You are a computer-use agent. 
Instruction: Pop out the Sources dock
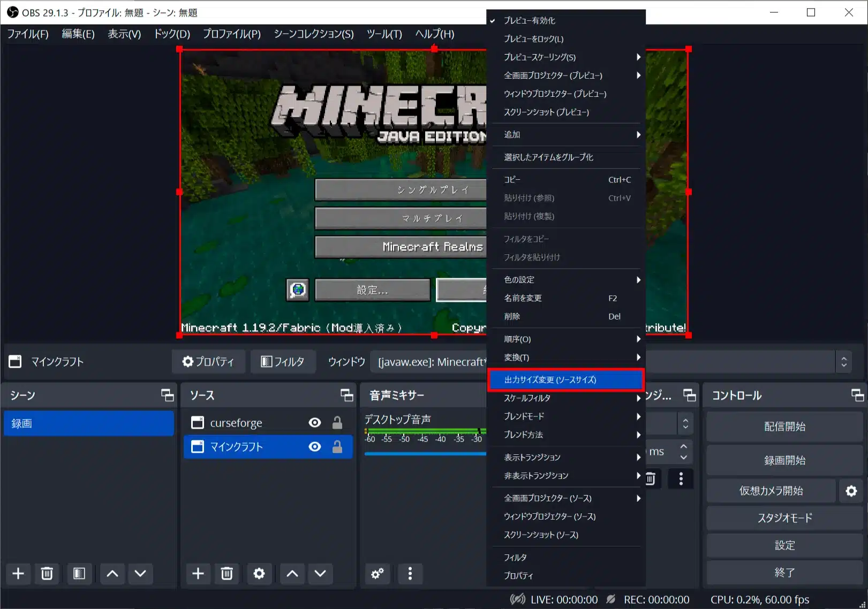[x=347, y=395]
